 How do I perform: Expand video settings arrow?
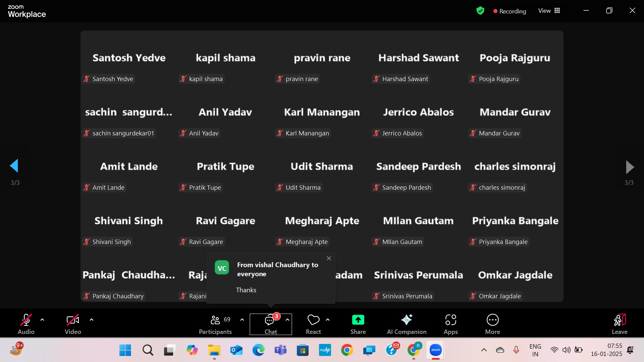pos(92,320)
